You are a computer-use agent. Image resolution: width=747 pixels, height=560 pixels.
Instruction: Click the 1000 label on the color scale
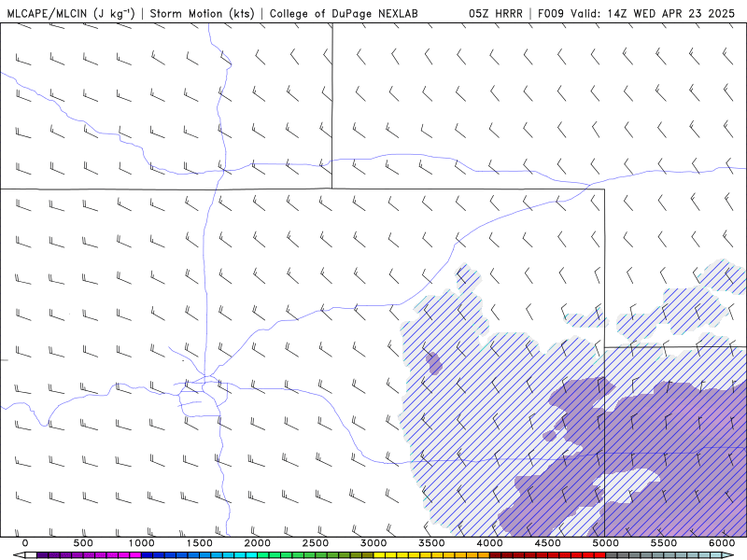pyautogui.click(x=142, y=543)
